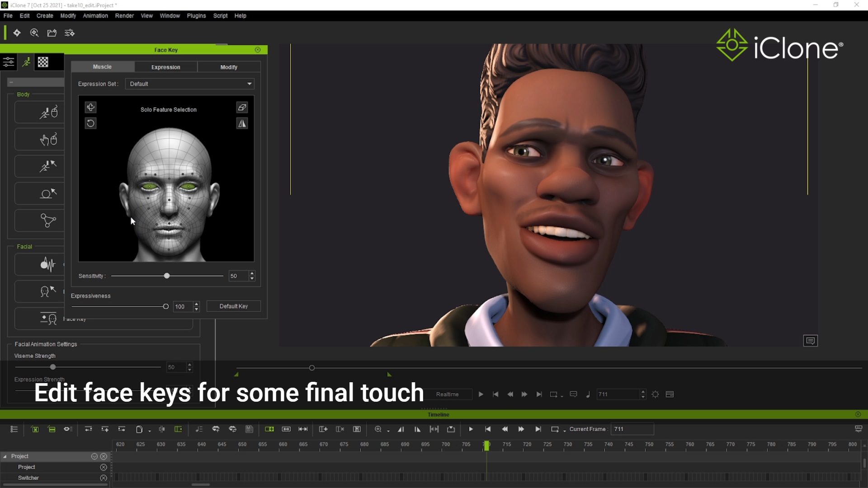Switch to the Modify tab in Face Key
The image size is (868, 488).
point(229,67)
